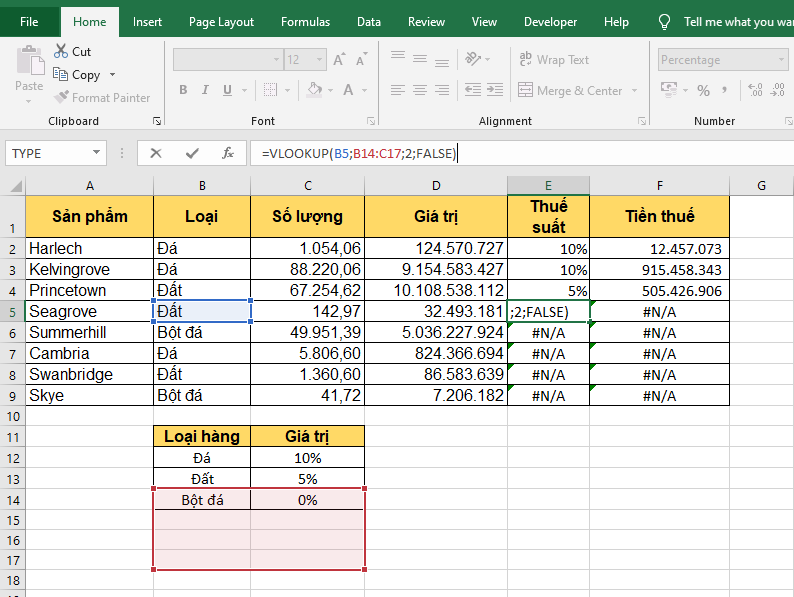
Task: Click the Paste clipboard icon
Action: [29, 62]
